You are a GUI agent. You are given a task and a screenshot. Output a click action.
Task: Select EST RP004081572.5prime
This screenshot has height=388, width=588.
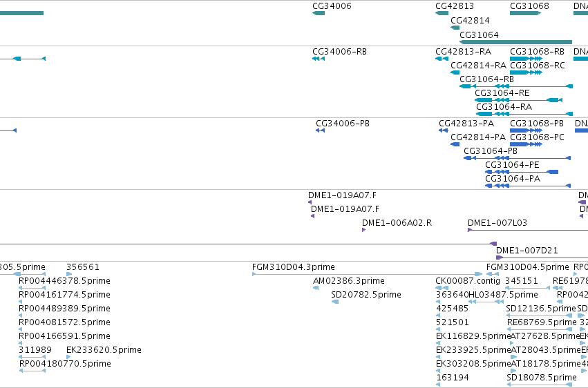(64, 323)
